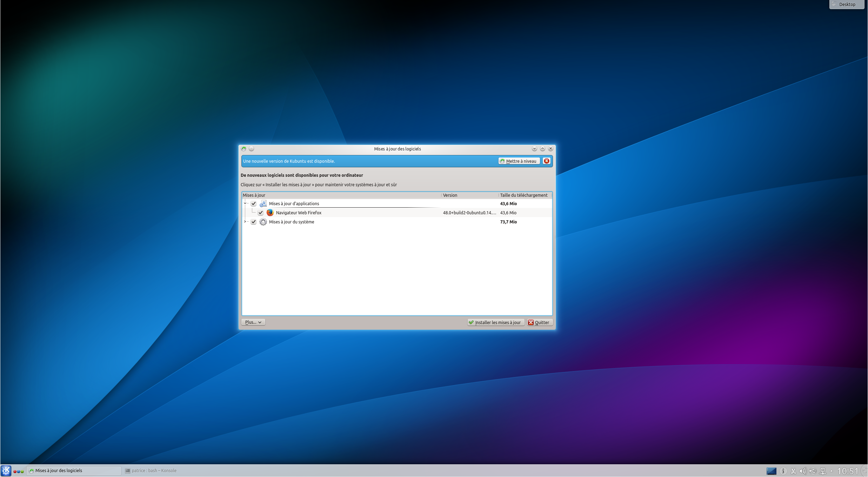Click the USB device notifier icon
Image resolution: width=868 pixels, height=477 pixels.
coord(813,471)
